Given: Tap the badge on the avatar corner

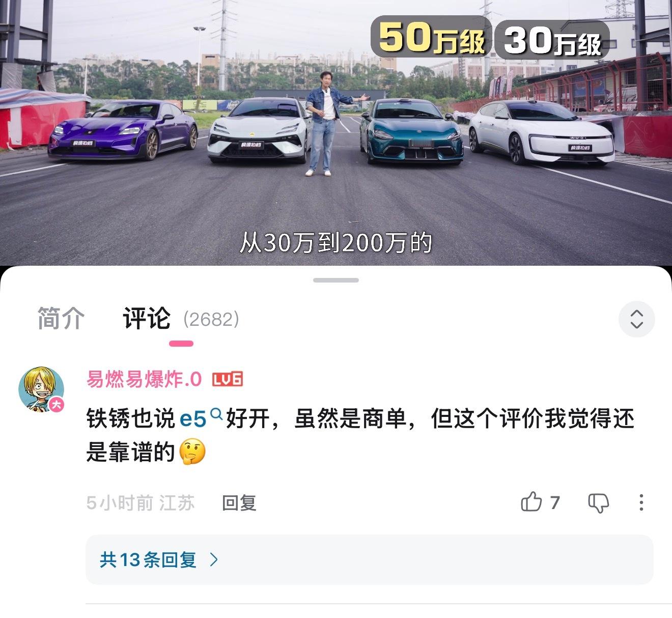Looking at the screenshot, I should point(57,405).
